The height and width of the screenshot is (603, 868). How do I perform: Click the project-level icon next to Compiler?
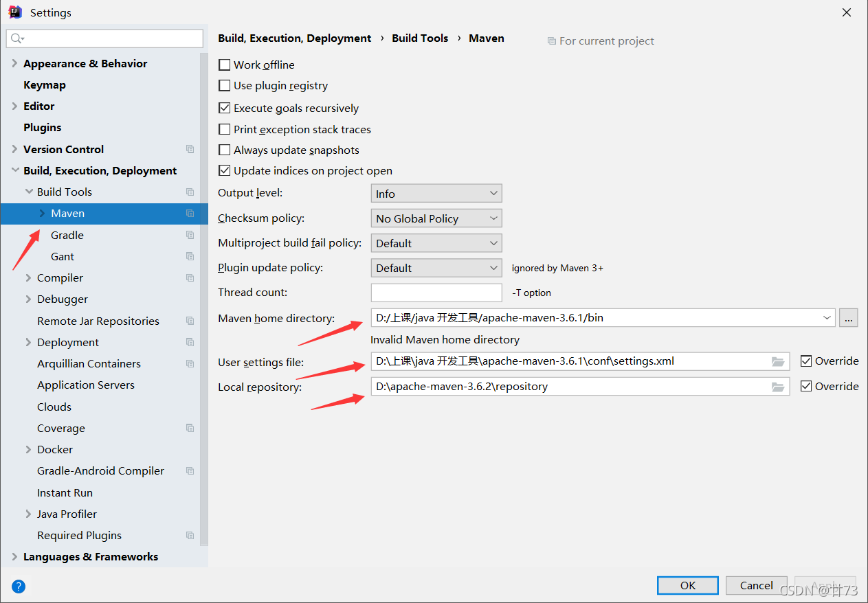[x=190, y=278]
